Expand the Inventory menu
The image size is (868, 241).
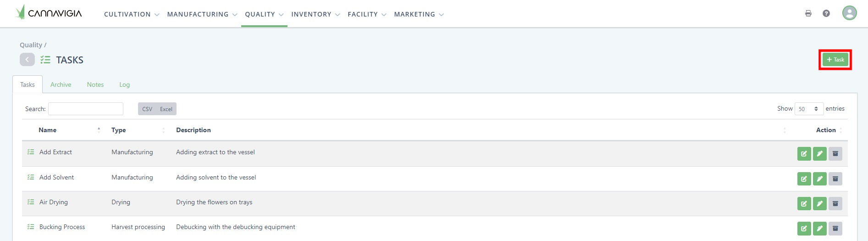click(315, 14)
